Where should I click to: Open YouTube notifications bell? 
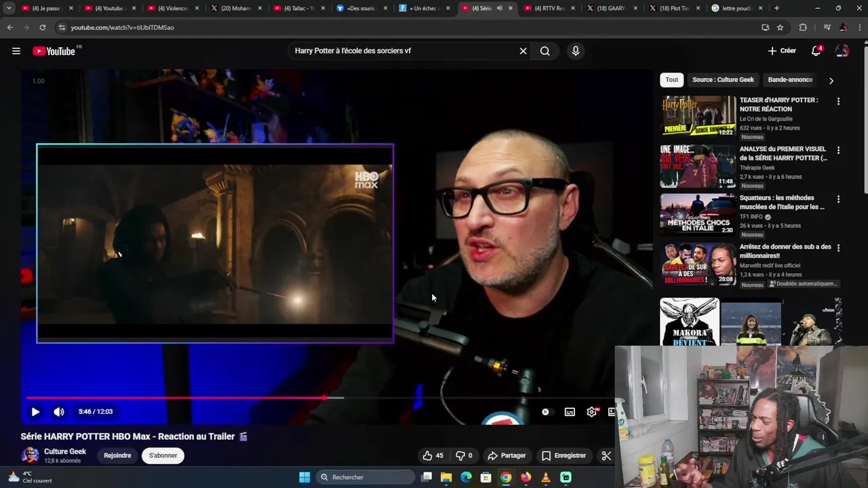[x=816, y=51]
